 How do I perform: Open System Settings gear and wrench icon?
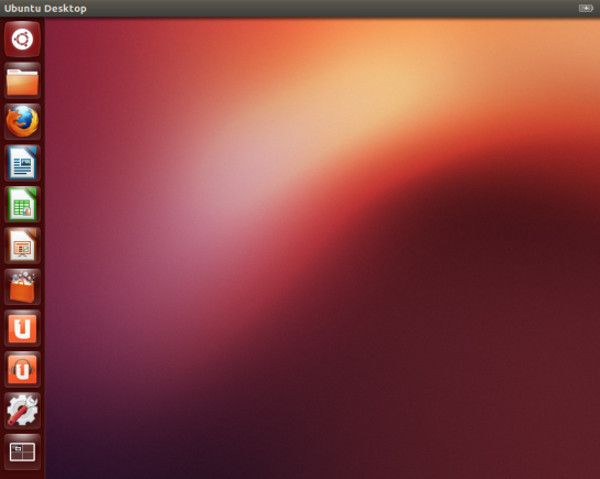click(x=22, y=409)
